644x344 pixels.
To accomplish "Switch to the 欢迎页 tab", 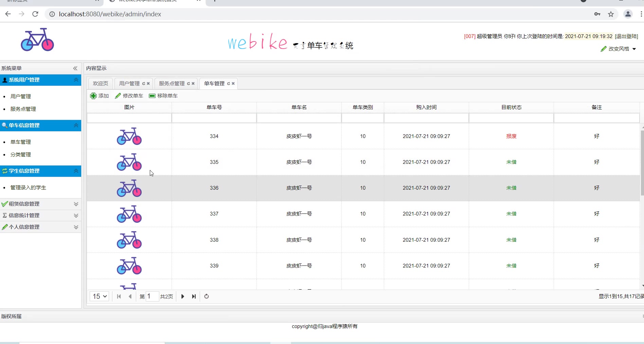I will pyautogui.click(x=101, y=84).
